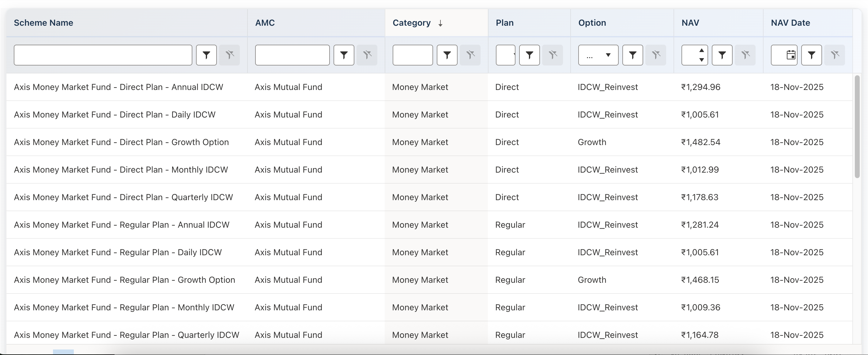Open the NAV Date calendar picker
This screenshot has width=868, height=355.
coord(791,55)
